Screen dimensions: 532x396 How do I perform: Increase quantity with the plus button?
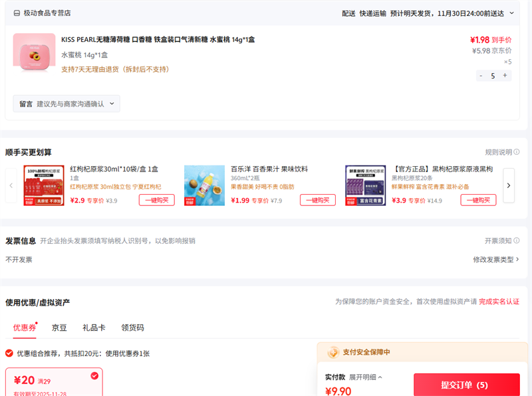505,76
